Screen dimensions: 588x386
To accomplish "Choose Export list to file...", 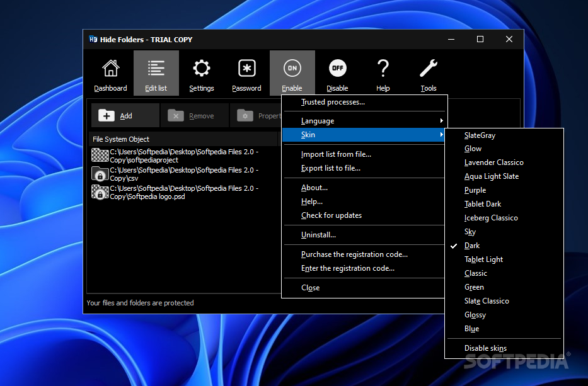I will [364, 168].
